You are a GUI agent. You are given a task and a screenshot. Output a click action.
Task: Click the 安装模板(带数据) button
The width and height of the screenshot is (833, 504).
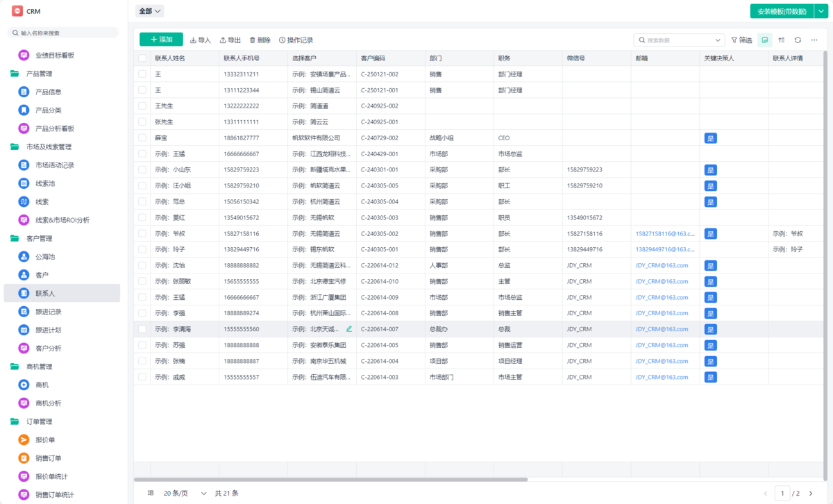coord(782,11)
